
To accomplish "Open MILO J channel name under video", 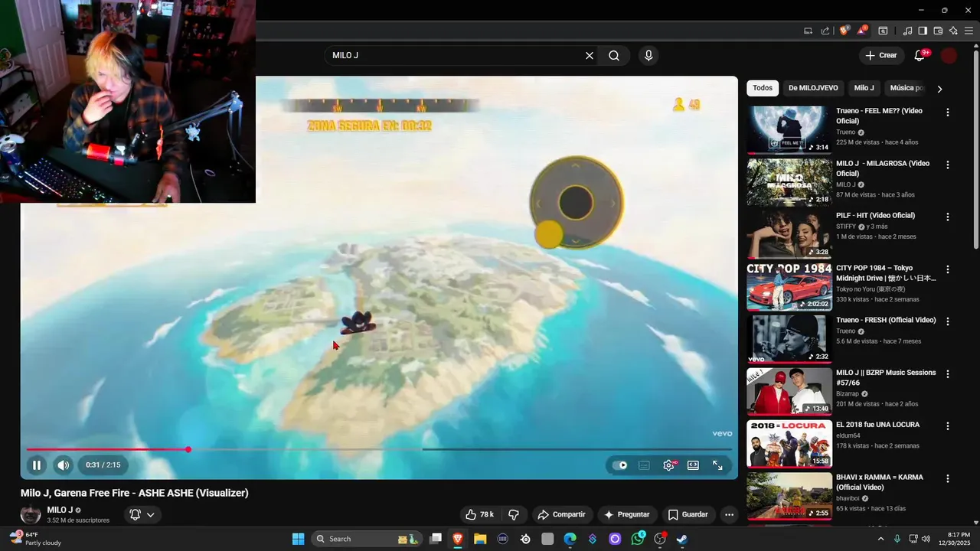I will 60,510.
